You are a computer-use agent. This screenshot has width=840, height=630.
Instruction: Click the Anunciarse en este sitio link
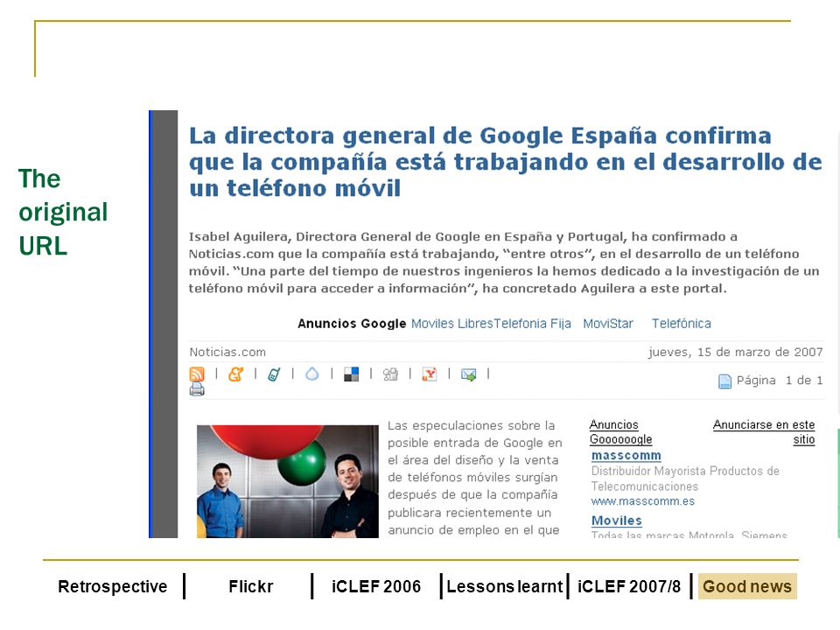[x=764, y=431]
